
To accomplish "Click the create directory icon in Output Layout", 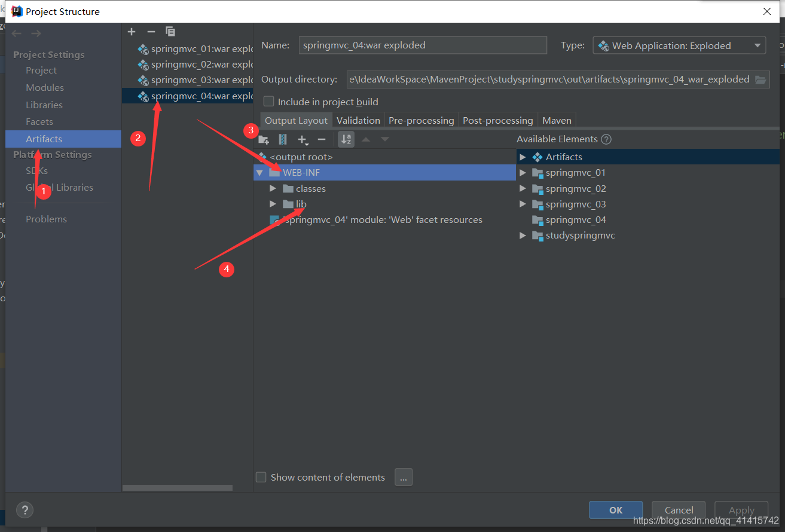I will coord(264,140).
